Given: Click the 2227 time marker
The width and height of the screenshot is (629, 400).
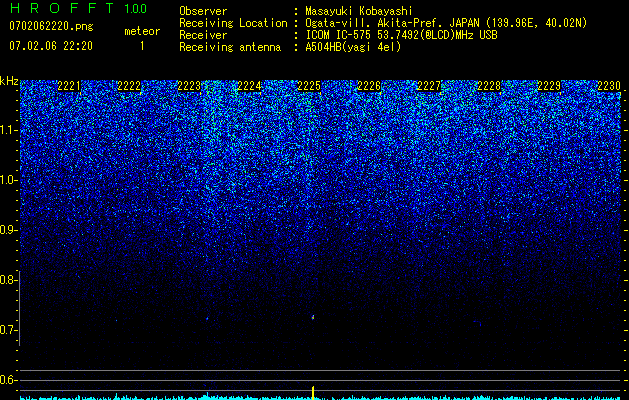Looking at the screenshot, I should (x=429, y=86).
